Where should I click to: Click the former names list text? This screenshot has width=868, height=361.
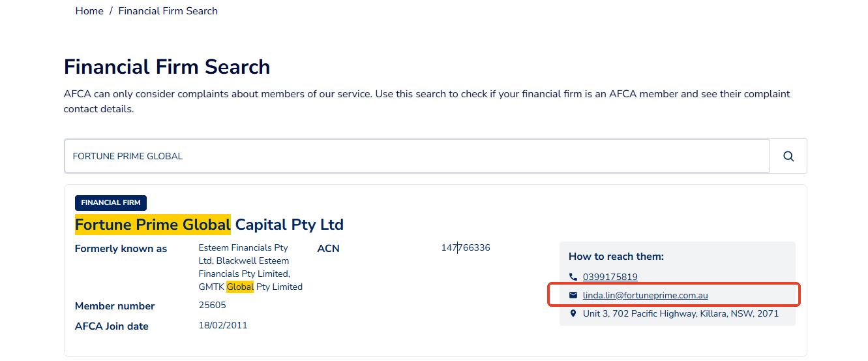250,267
